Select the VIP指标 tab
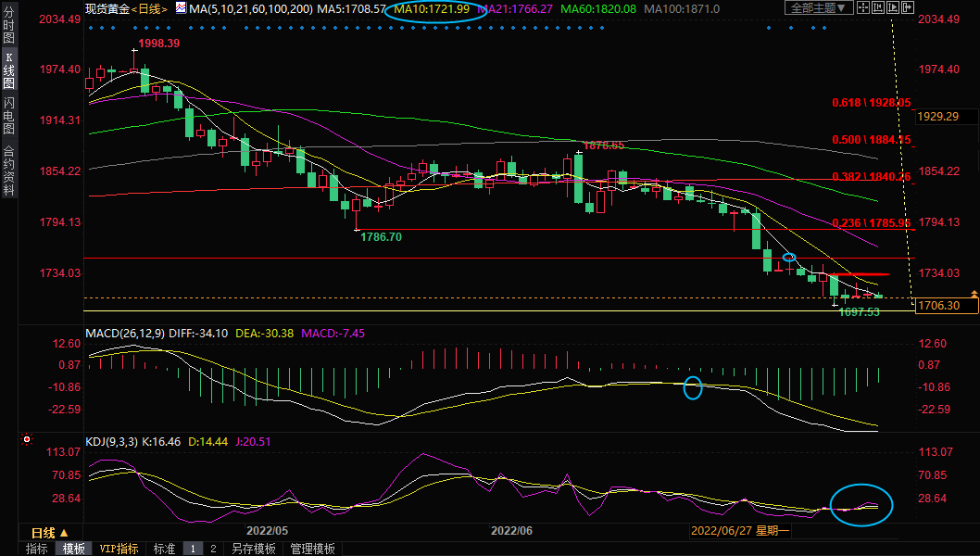 point(119,549)
